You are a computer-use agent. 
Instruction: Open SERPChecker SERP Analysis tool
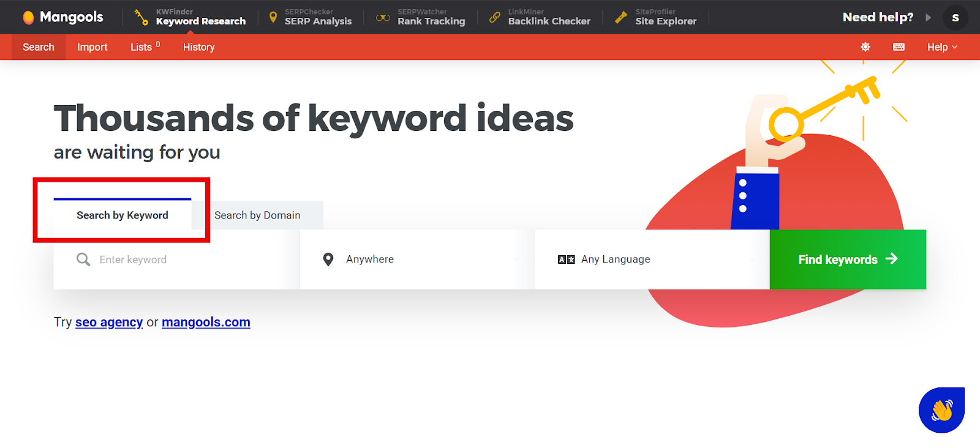(x=311, y=17)
